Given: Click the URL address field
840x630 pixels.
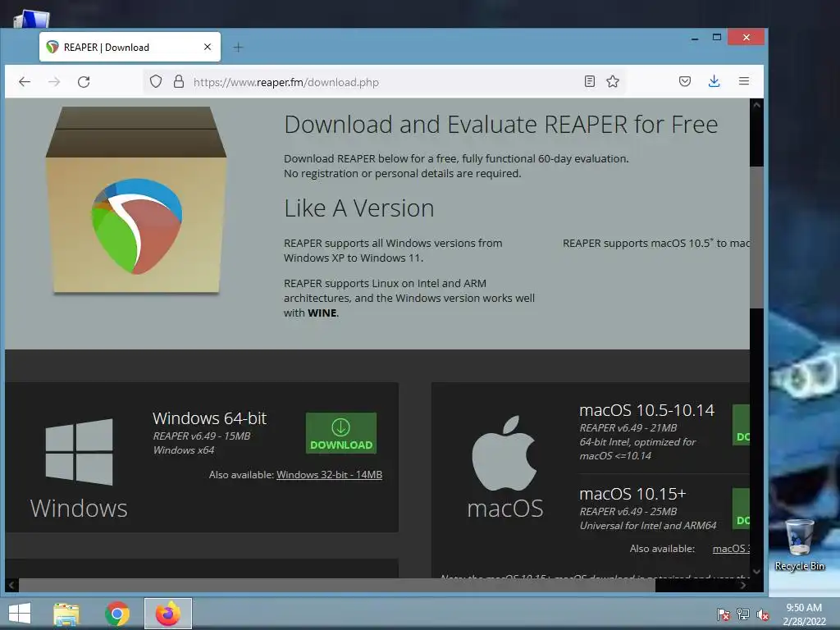Looking at the screenshot, I should point(383,82).
